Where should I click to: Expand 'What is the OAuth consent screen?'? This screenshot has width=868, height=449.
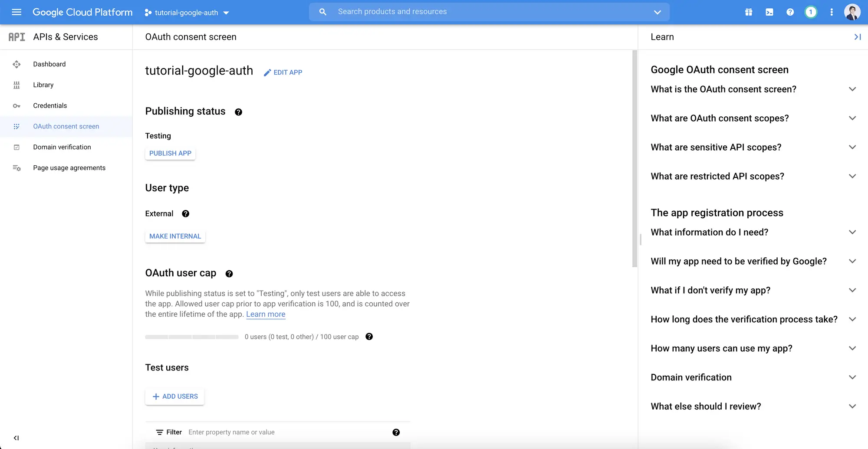tap(852, 89)
